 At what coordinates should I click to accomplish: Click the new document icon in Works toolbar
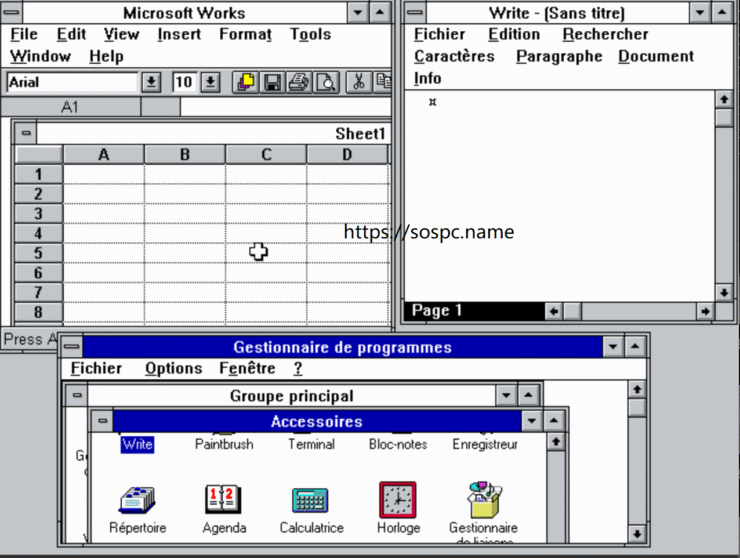245,83
